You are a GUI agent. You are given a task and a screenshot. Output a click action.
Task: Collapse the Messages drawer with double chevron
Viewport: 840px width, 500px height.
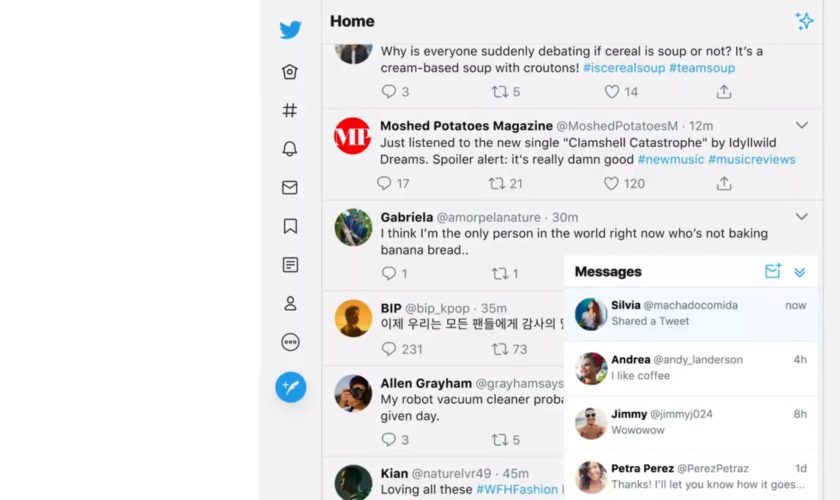coord(800,272)
